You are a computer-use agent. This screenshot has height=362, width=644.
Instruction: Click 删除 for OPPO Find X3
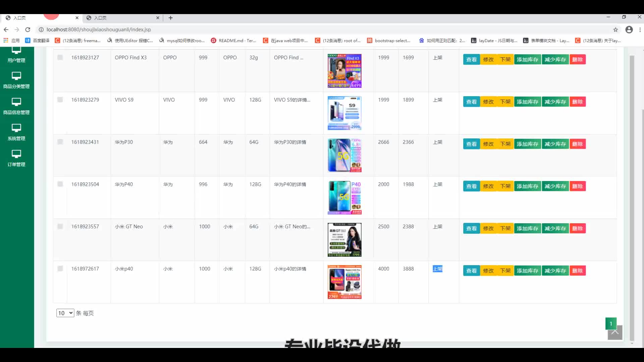[x=578, y=59]
